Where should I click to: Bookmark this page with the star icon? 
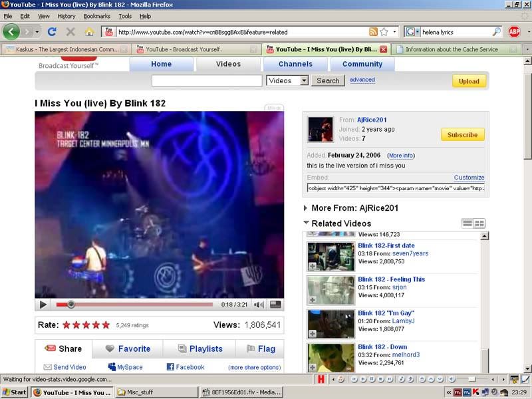point(384,32)
